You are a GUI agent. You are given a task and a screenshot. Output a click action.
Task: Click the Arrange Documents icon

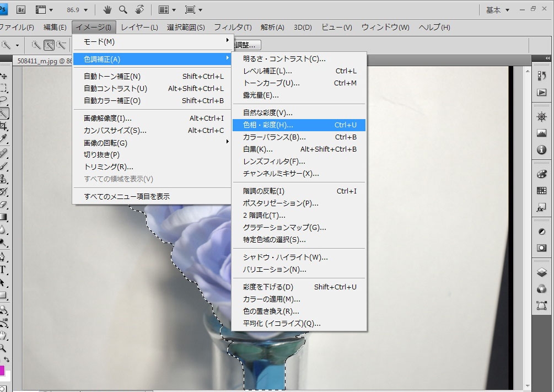163,10
